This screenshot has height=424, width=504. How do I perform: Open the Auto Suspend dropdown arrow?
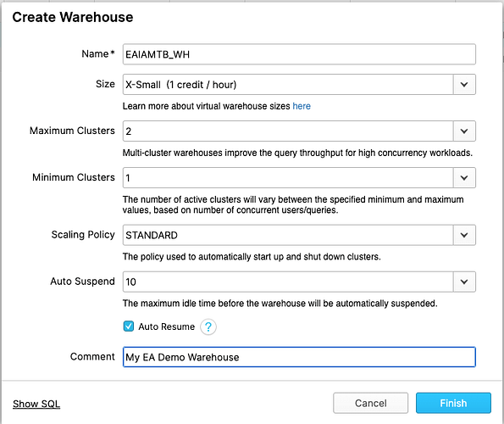[464, 282]
